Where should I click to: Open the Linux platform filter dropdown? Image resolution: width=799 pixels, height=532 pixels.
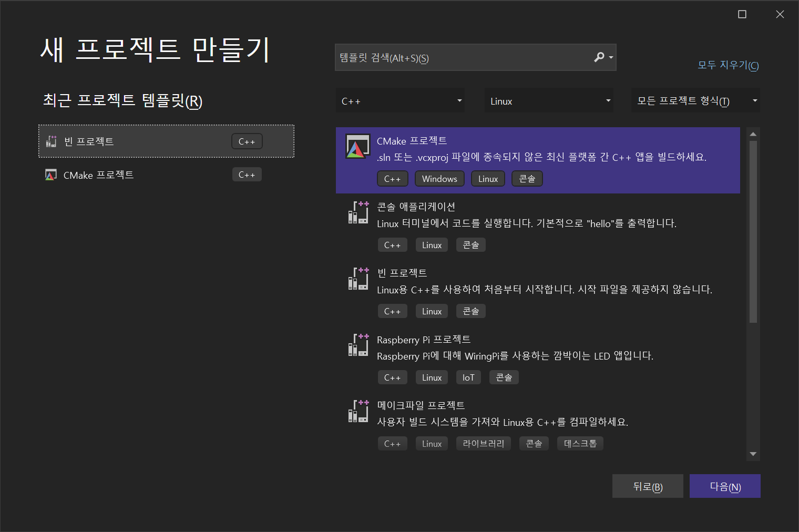(x=549, y=100)
